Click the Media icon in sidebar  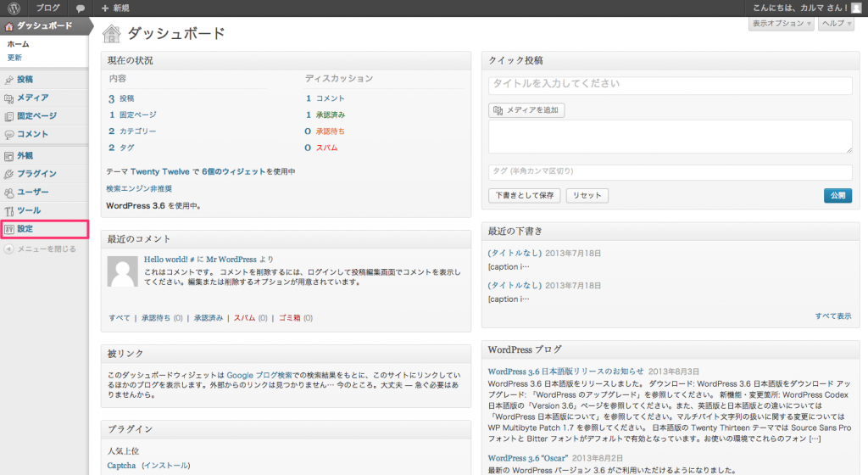[x=8, y=98]
